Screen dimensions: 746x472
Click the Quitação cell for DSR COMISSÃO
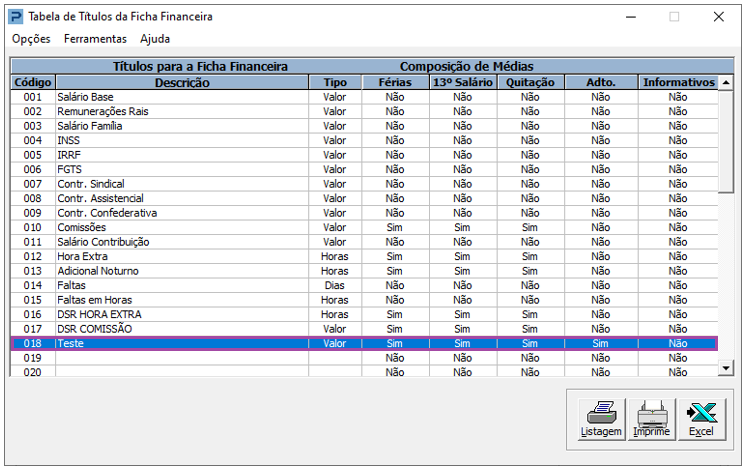pyautogui.click(x=530, y=328)
